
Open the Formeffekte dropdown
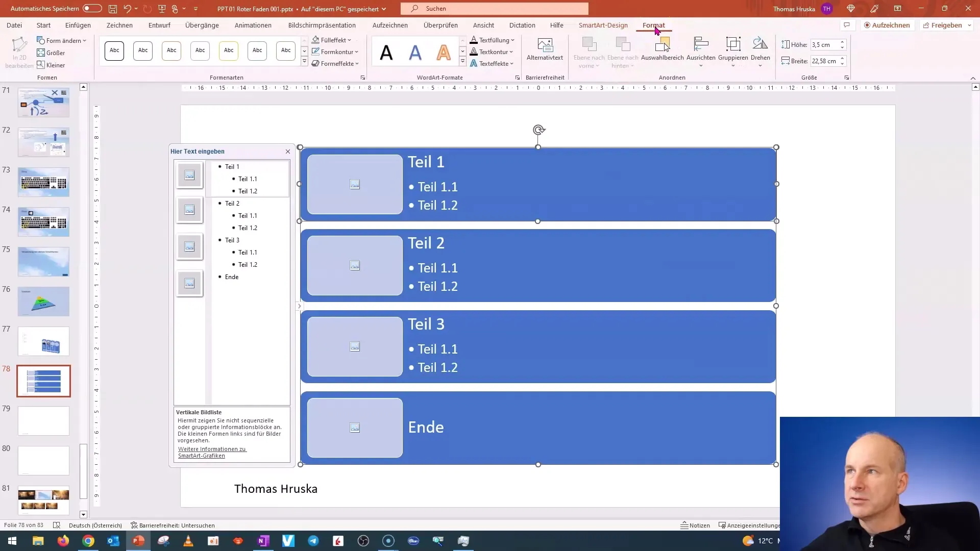tap(335, 63)
